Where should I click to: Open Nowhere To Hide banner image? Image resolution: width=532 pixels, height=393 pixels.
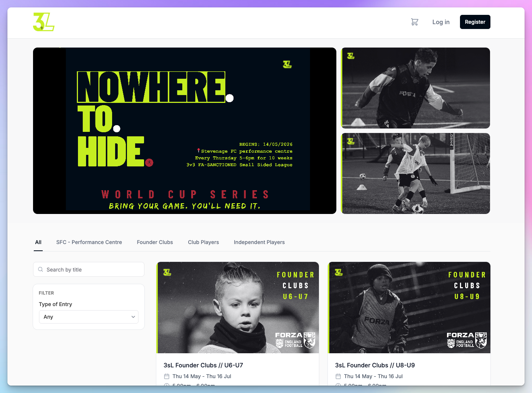click(x=185, y=131)
